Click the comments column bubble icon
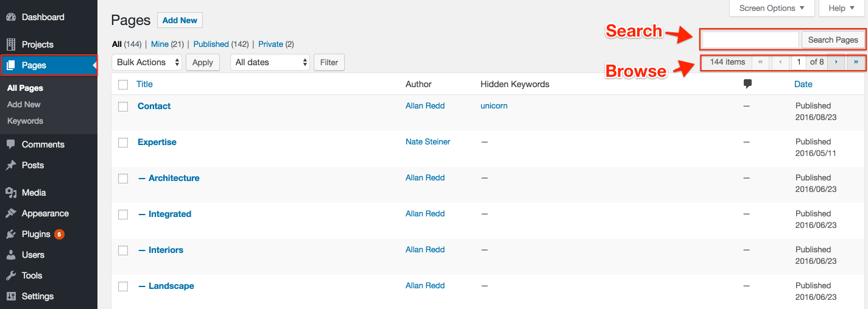The height and width of the screenshot is (309, 868). point(747,84)
